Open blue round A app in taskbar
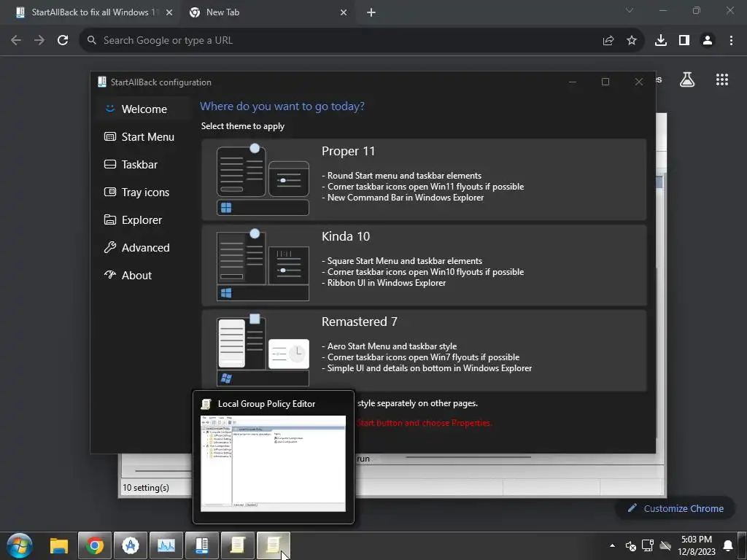Screen dimensions: 747x560 click(x=130, y=545)
